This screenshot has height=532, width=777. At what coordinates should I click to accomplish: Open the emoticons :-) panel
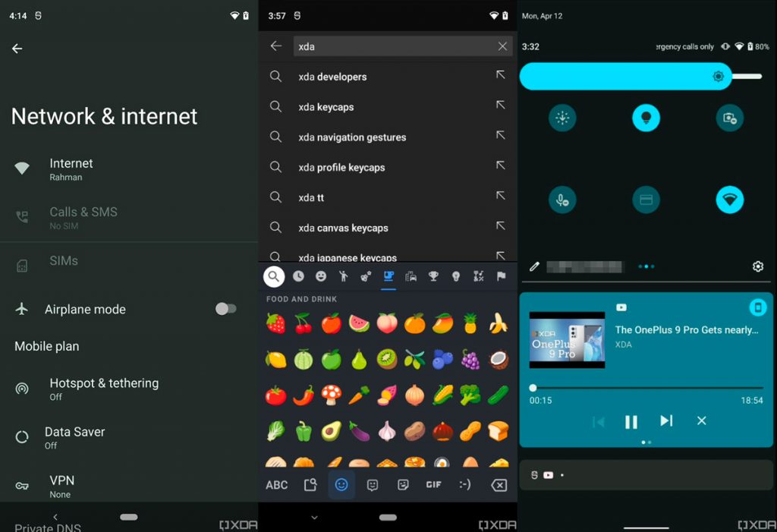click(x=465, y=485)
